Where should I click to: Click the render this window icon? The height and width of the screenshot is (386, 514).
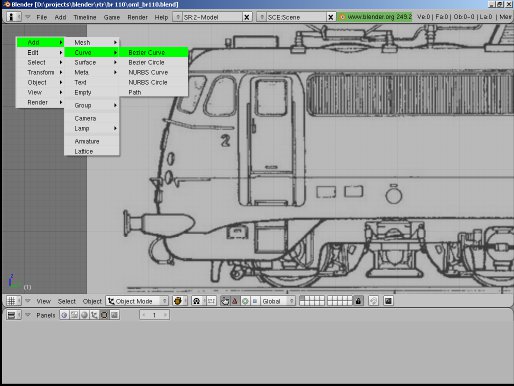pos(388,301)
